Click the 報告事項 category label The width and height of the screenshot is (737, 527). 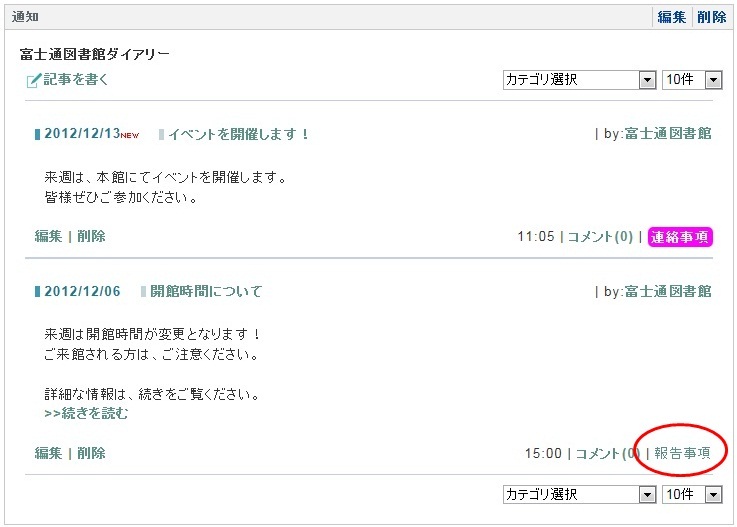click(682, 453)
